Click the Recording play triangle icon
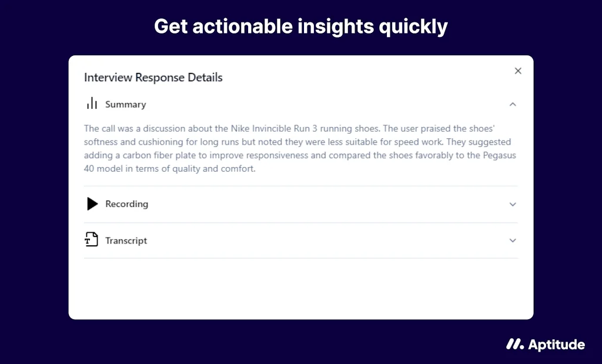Viewport: 602px width, 364px height. click(x=92, y=204)
